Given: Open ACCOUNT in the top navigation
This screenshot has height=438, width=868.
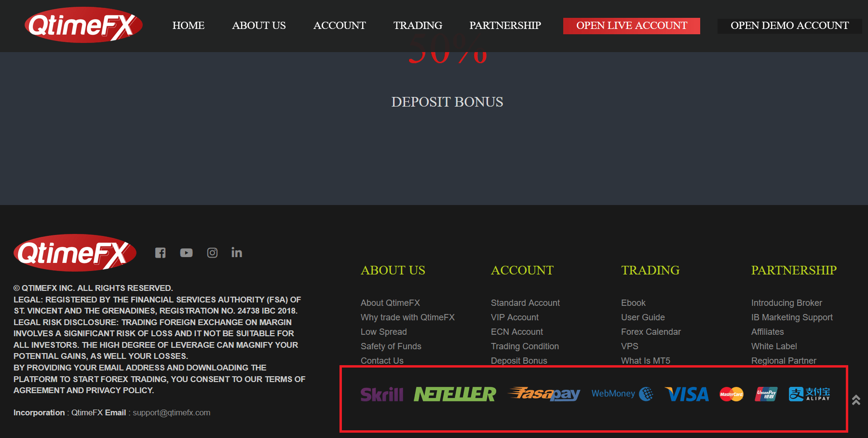Looking at the screenshot, I should [339, 25].
